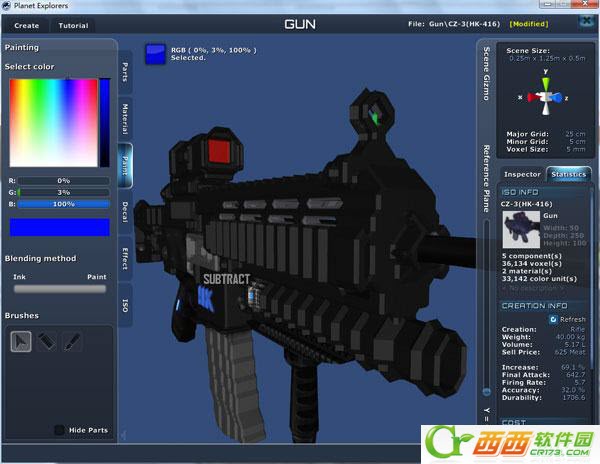Click the red sight lens on the gun model

click(x=219, y=151)
